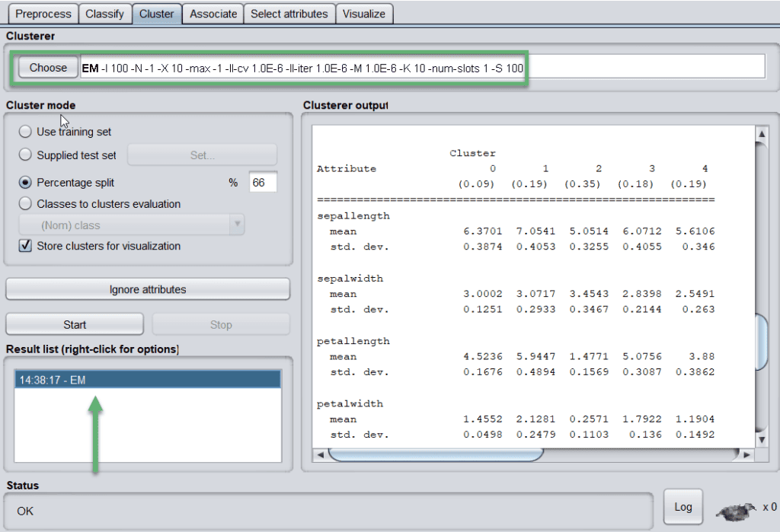This screenshot has width=780, height=532.
Task: Open the Classify tab
Action: pyautogui.click(x=104, y=14)
